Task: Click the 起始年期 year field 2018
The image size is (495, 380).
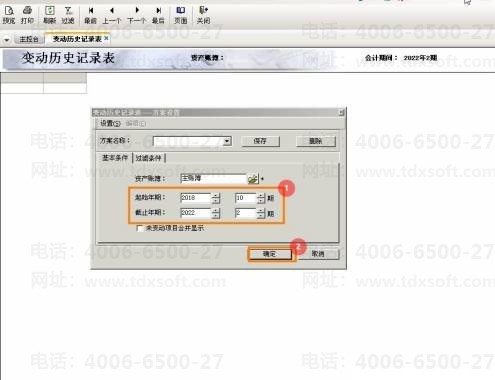Action: click(x=196, y=198)
